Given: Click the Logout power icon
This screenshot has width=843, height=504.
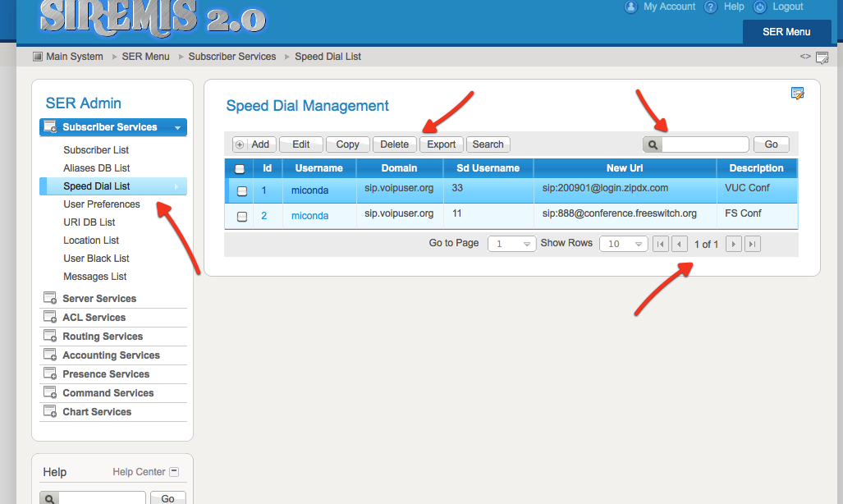Looking at the screenshot, I should click(x=760, y=7).
